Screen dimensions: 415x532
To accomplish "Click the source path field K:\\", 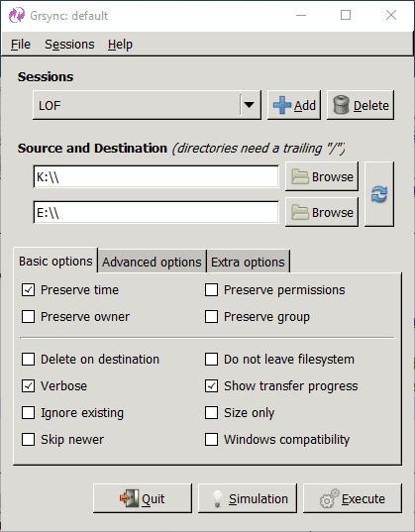I will coord(156,176).
